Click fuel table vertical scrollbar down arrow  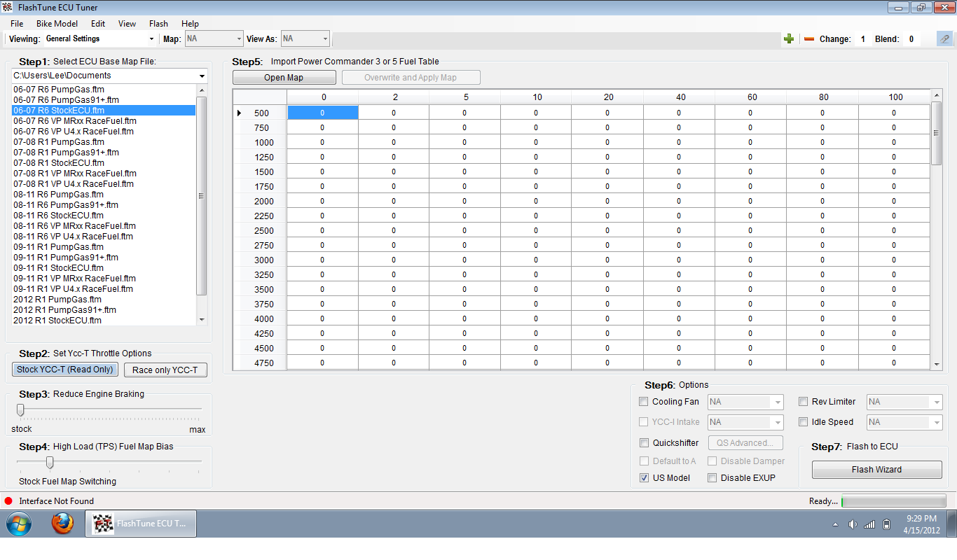pyautogui.click(x=937, y=364)
